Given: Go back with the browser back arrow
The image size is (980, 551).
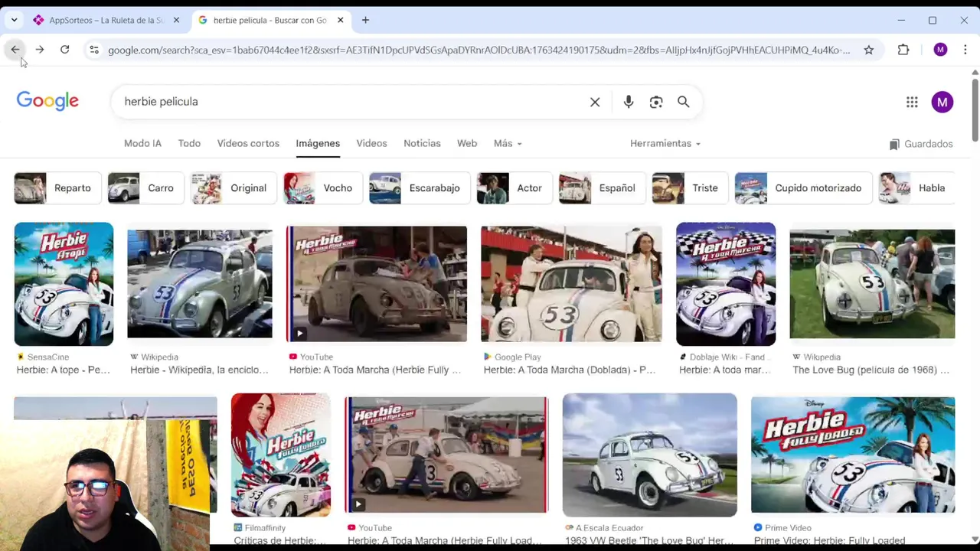Looking at the screenshot, I should coord(15,50).
